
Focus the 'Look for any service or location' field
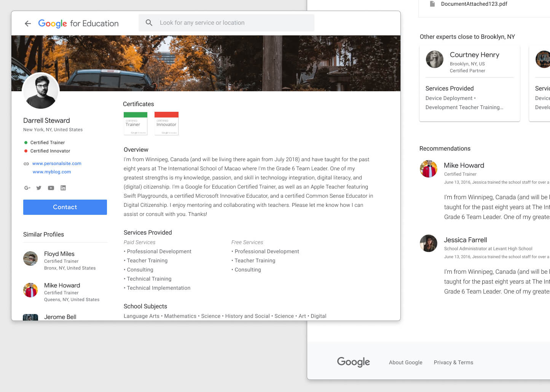pyautogui.click(x=226, y=23)
